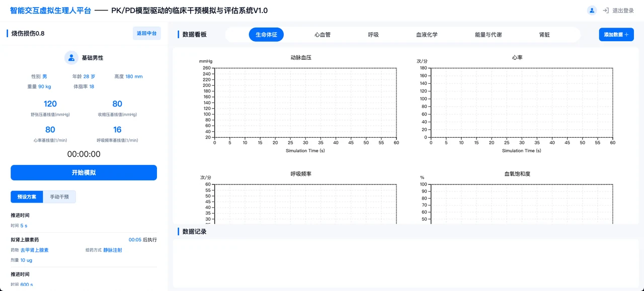Click the 高度 180 mm field

(x=128, y=77)
